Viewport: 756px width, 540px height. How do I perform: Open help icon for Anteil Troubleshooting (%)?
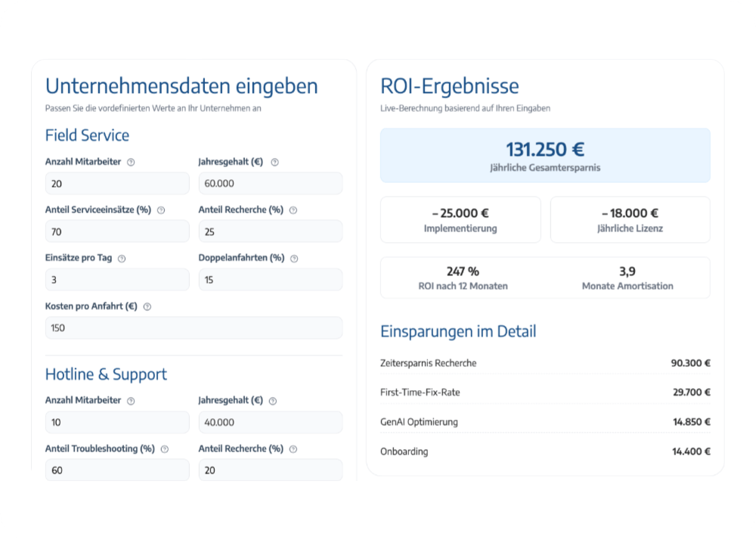[x=164, y=449]
